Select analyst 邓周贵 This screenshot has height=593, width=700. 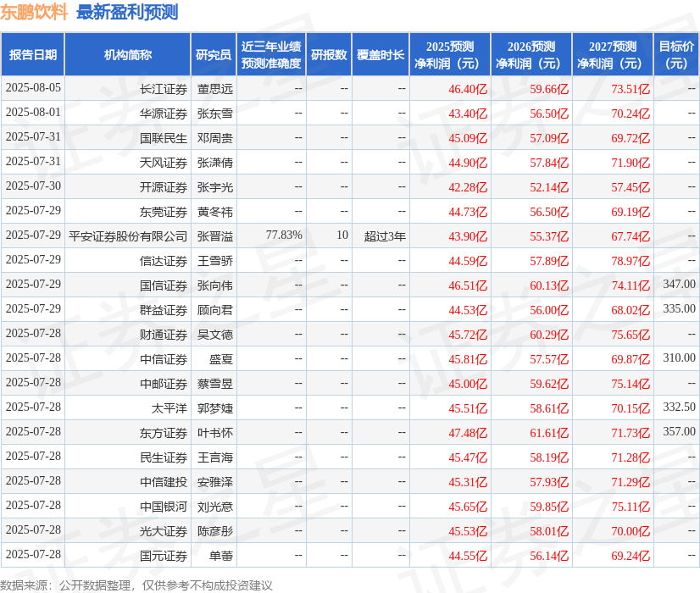(215, 138)
